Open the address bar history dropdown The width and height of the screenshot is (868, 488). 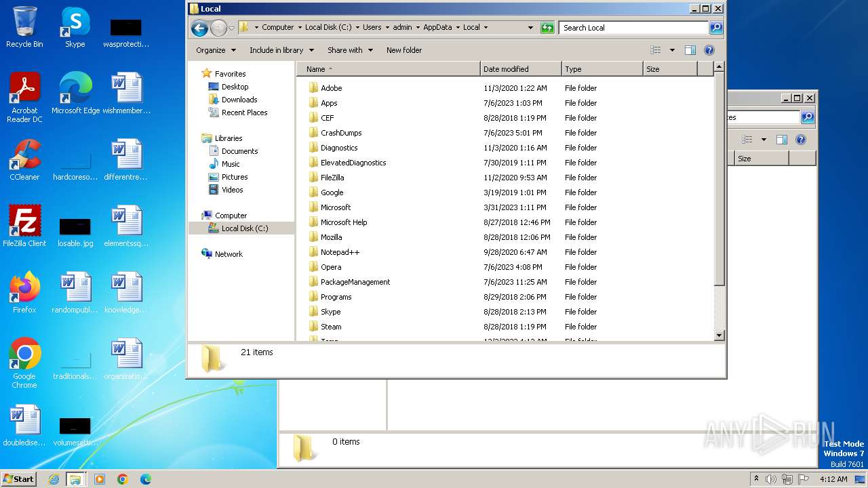[530, 28]
